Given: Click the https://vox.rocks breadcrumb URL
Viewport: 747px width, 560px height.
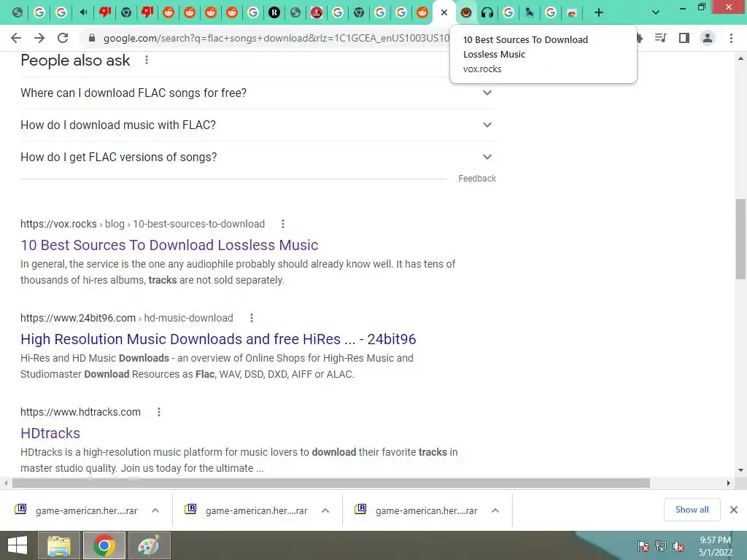Looking at the screenshot, I should 58,224.
